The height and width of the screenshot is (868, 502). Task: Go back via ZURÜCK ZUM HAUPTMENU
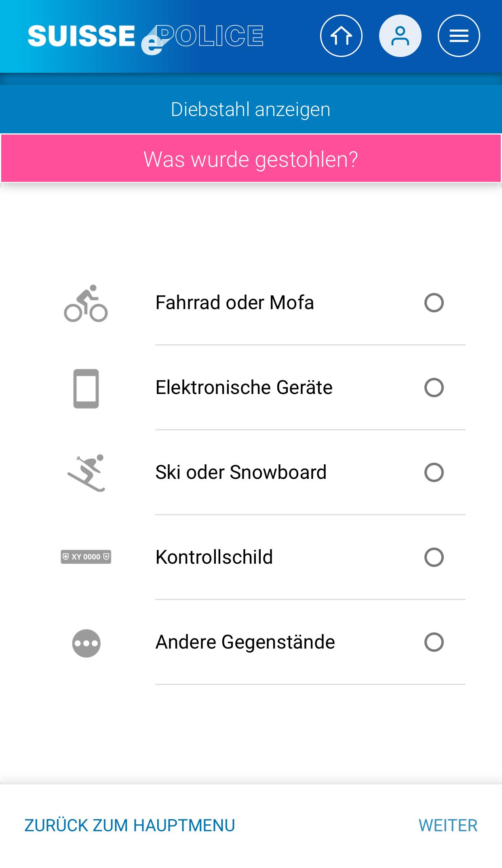(130, 826)
